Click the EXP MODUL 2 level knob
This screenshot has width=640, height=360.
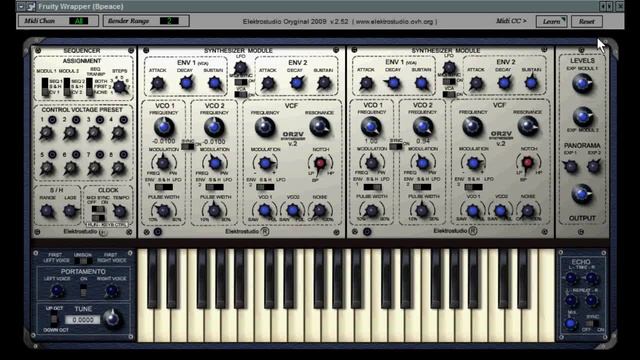[x=582, y=117]
